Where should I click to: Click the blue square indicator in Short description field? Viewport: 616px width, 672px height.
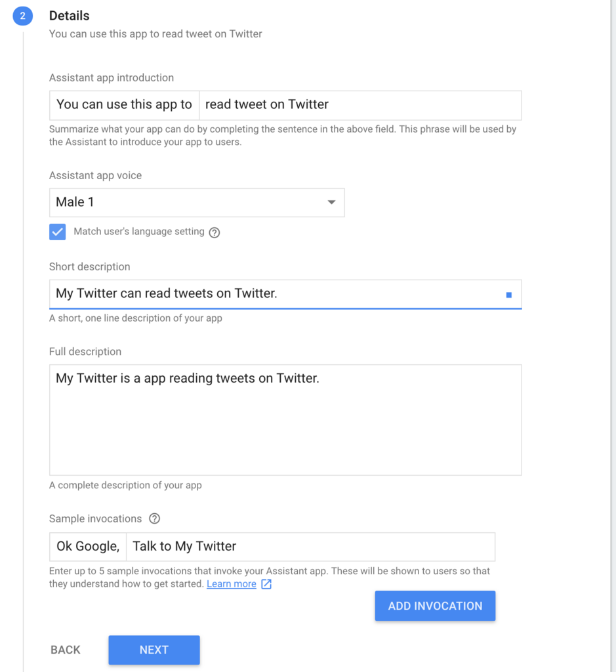[509, 295]
